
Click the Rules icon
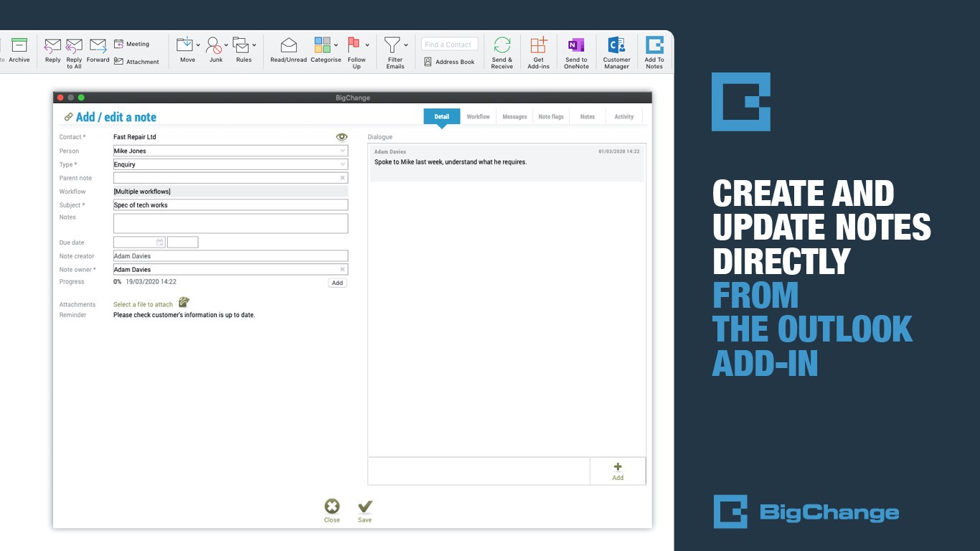click(x=240, y=45)
